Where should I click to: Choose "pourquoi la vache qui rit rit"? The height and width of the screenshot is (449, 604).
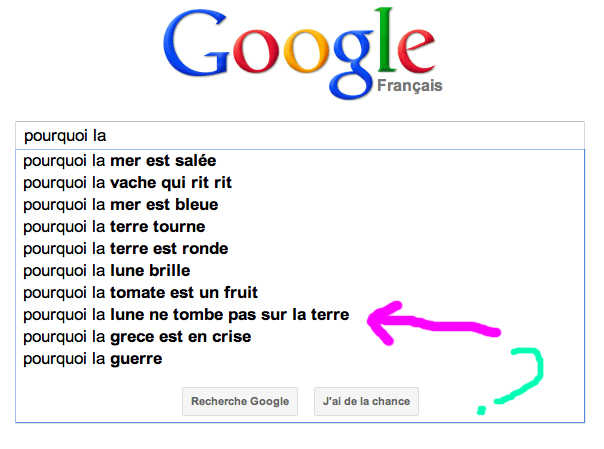[x=128, y=183]
